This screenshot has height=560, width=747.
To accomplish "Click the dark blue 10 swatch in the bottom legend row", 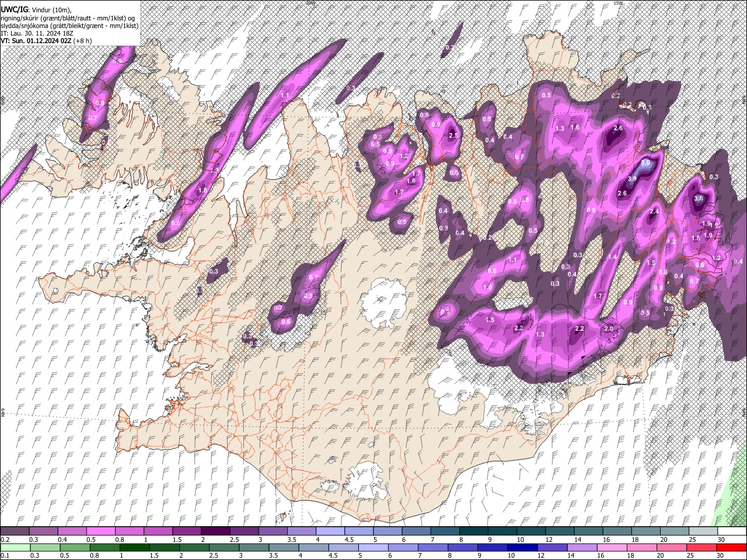I will coord(523,547).
